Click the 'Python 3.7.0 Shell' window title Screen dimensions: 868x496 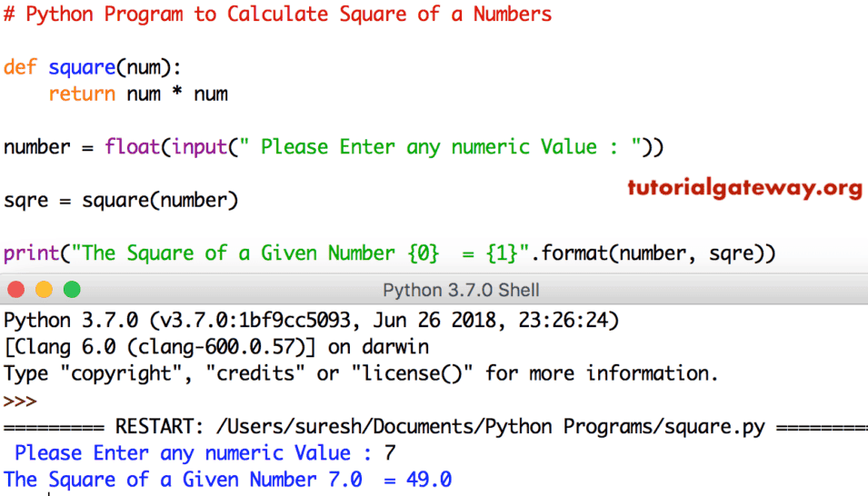coord(461,290)
